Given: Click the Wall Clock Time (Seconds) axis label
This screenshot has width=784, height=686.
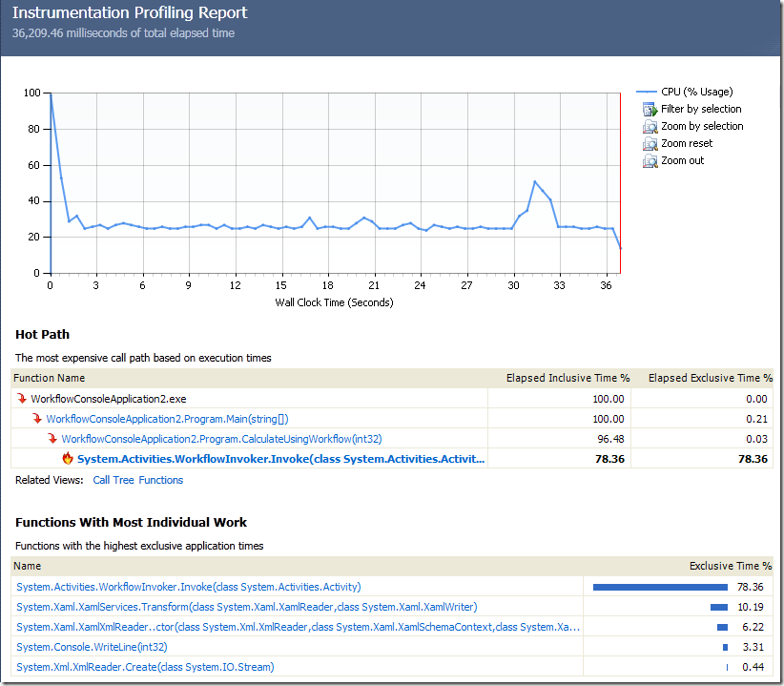Looking at the screenshot, I should tap(334, 302).
